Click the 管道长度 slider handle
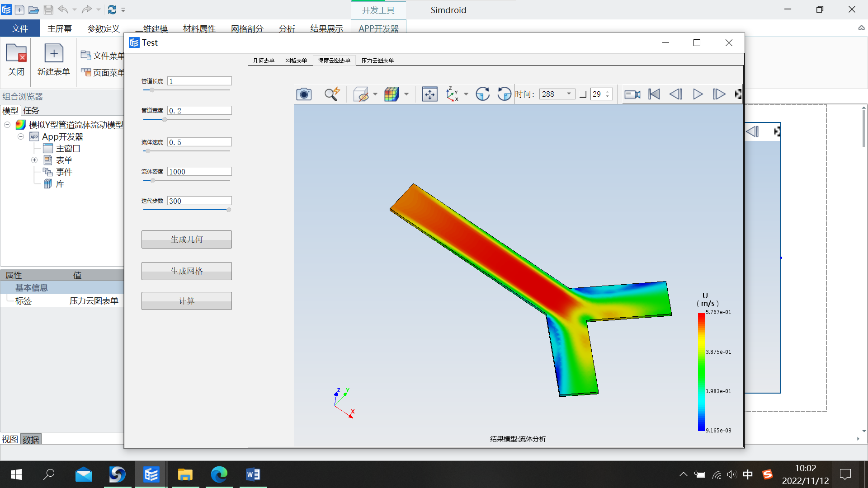 pyautogui.click(x=152, y=90)
